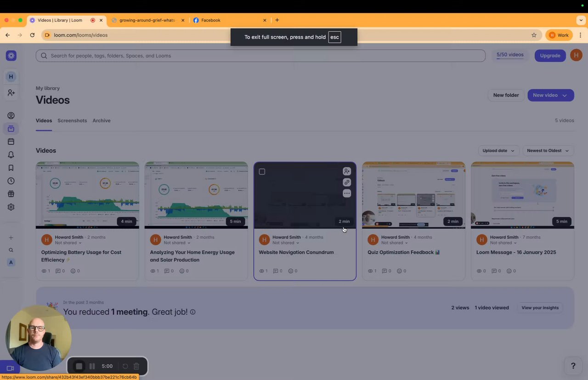Expand the Upload date sort dropdown
This screenshot has width=588, height=380.
[498, 151]
